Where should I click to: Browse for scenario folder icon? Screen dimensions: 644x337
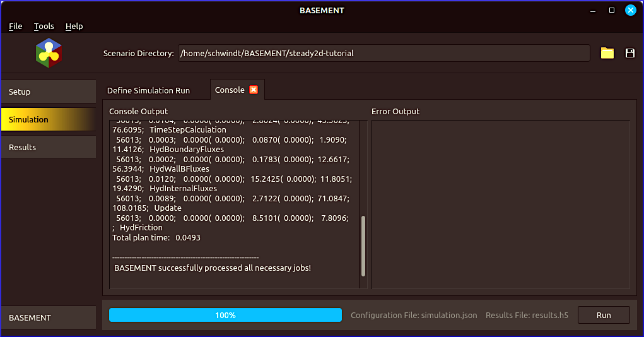point(607,53)
